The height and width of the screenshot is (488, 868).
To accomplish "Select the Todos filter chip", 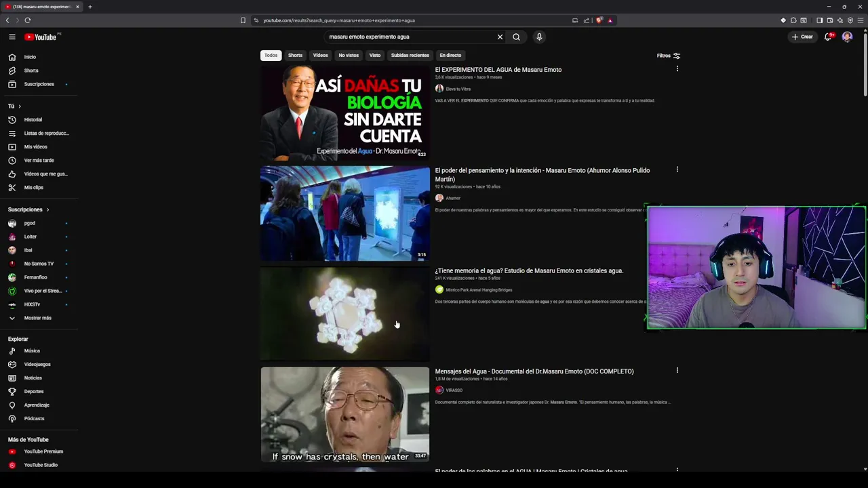I will coord(271,56).
